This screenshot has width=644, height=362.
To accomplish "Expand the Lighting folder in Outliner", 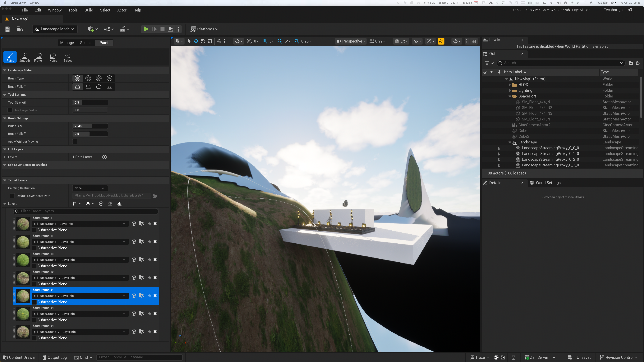I will click(510, 90).
